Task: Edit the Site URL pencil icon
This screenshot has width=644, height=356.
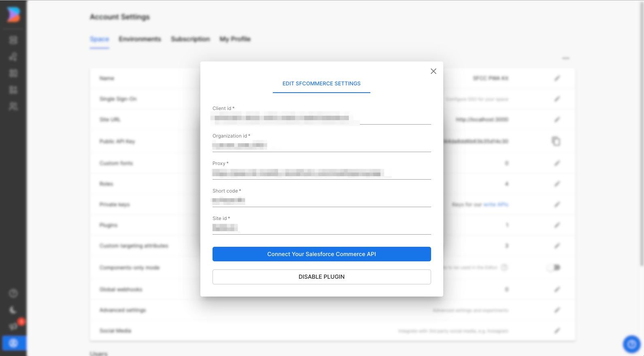Action: [x=557, y=119]
